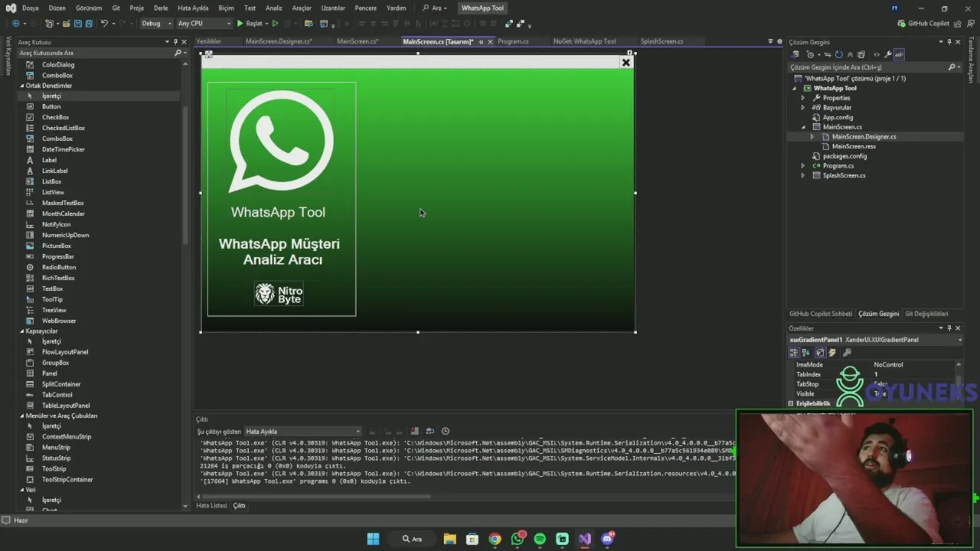Select the TreeView toolbox item
The width and height of the screenshot is (980, 551).
click(x=54, y=310)
